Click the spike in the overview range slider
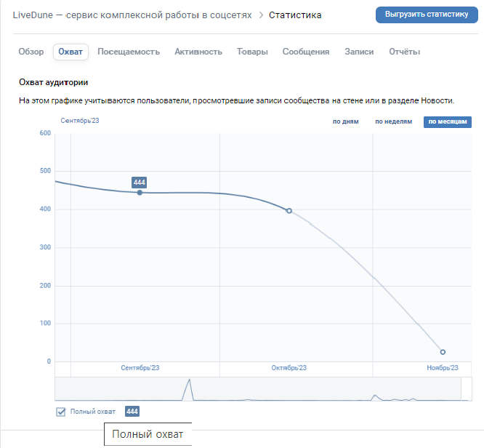Screen dimensions: 484x448 pos(189,388)
